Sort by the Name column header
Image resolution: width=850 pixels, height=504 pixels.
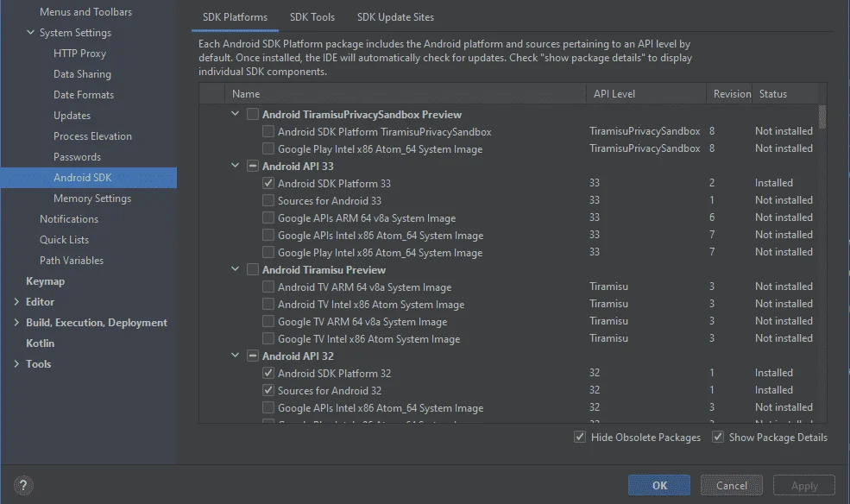tap(406, 94)
